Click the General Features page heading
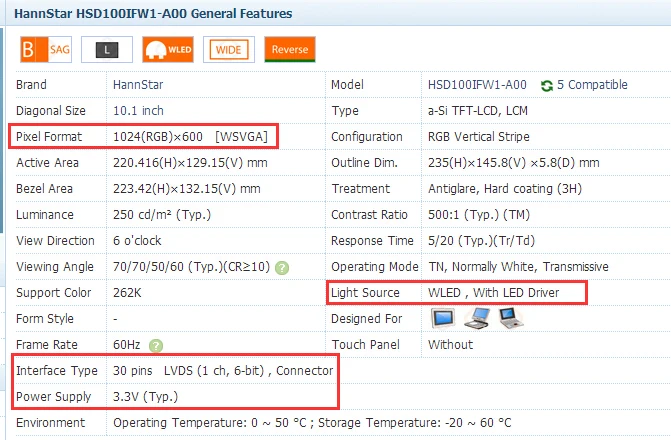The image size is (671, 440). 153,14
